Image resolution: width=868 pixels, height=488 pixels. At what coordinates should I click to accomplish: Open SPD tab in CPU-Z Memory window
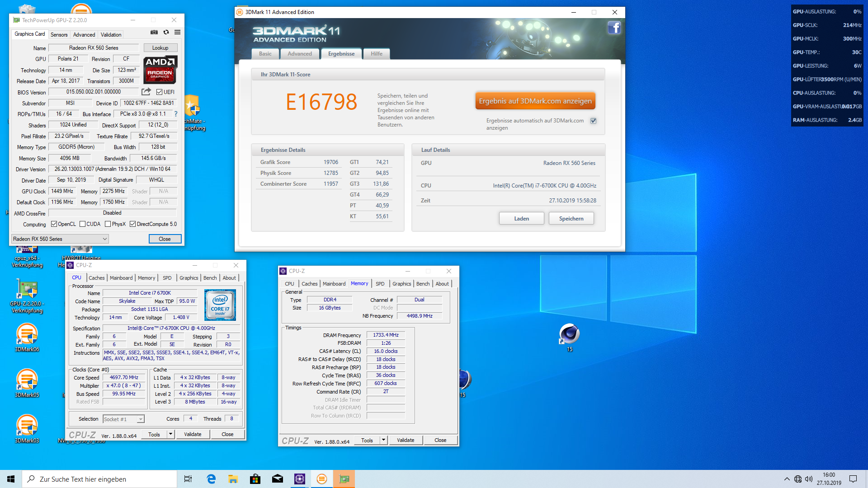click(380, 284)
